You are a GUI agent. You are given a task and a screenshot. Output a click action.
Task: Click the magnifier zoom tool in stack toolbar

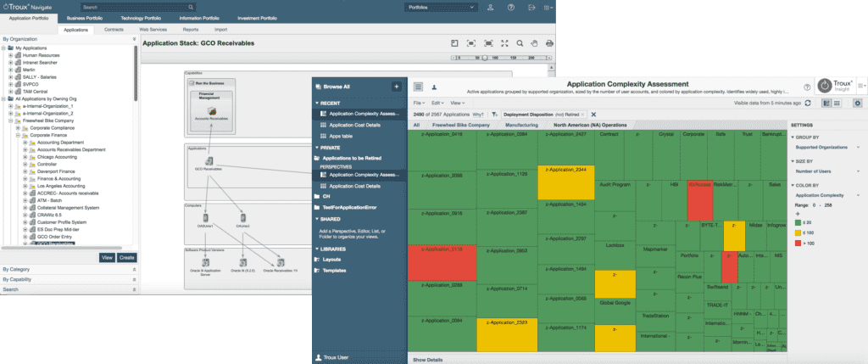[x=520, y=43]
